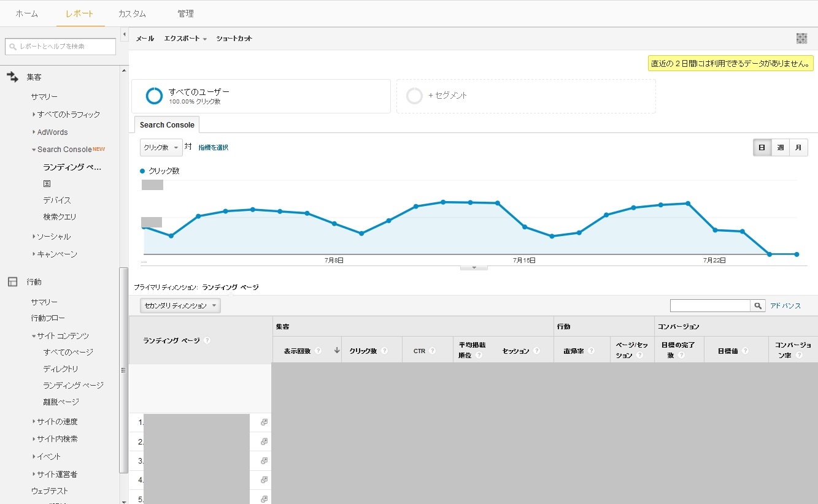The height and width of the screenshot is (504, 818).
Task: Click the QR-like grid icon at top right
Action: (801, 38)
